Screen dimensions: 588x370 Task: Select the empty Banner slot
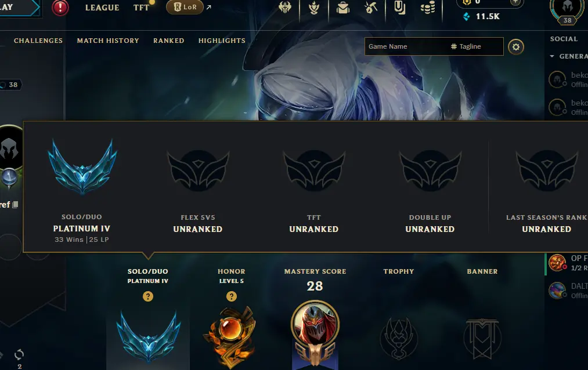pyautogui.click(x=482, y=338)
